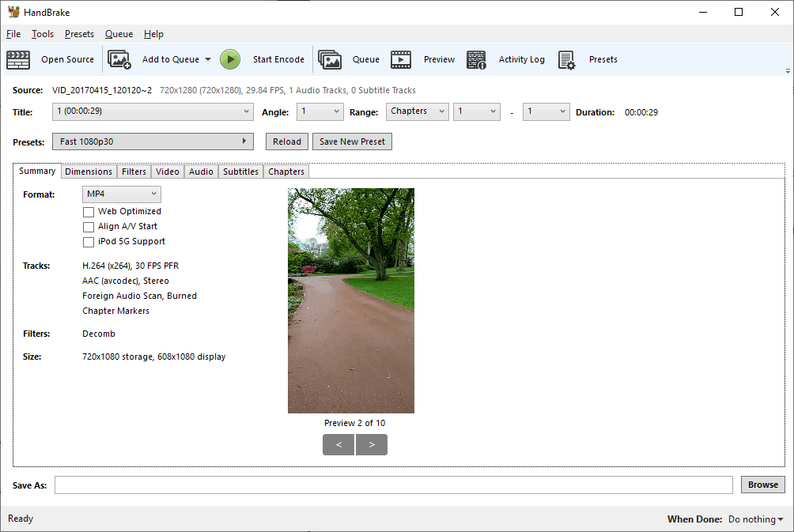The height and width of the screenshot is (532, 794).
Task: Switch to the Dimensions tab
Action: [x=89, y=171]
